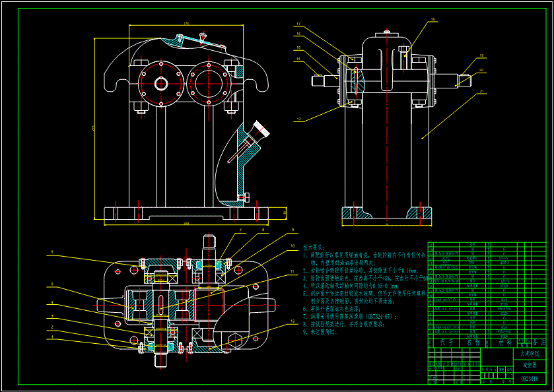Click the 减速器 drawing title cell

click(x=530, y=365)
